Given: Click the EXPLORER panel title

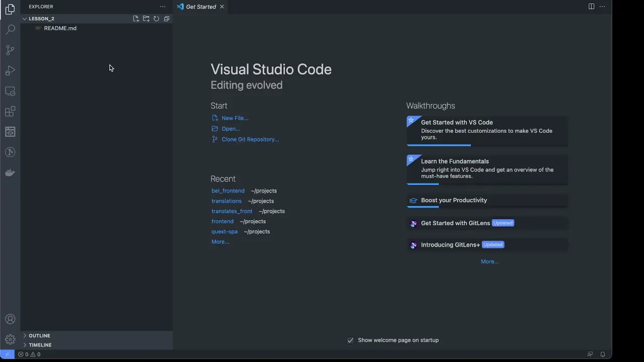Looking at the screenshot, I should coord(41,7).
